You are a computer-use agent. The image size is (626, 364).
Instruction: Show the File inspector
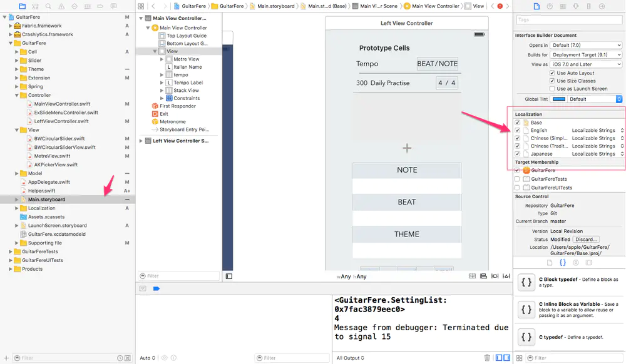536,6
